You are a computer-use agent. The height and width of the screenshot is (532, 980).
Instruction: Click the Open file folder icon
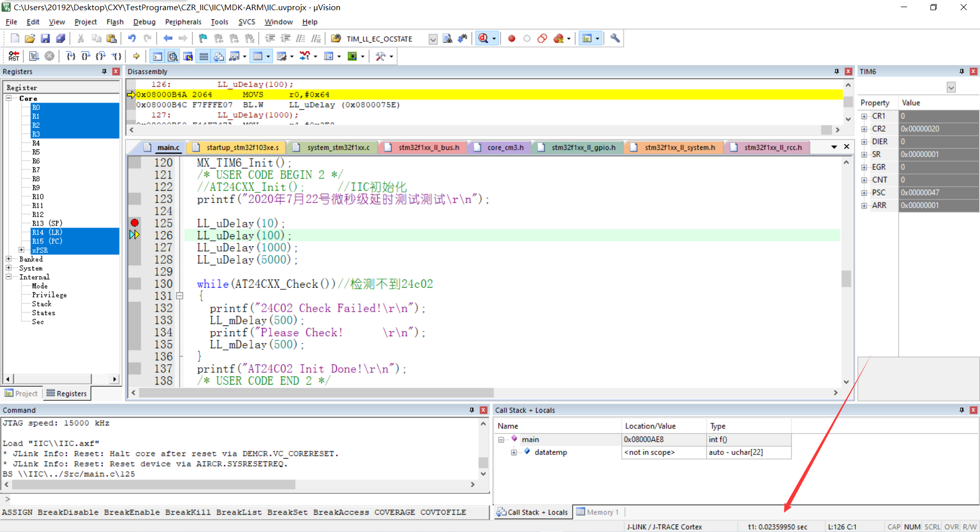[30, 38]
